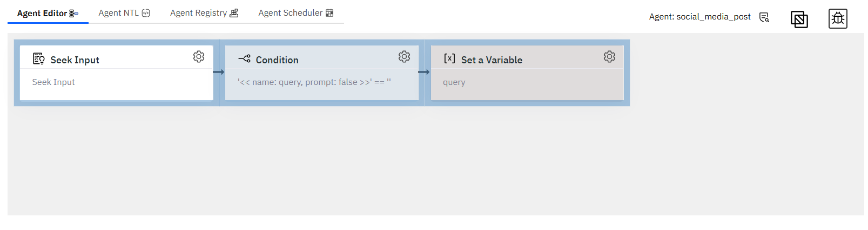Open the Agent Registry tab
This screenshot has width=868, height=230.
[x=204, y=13]
